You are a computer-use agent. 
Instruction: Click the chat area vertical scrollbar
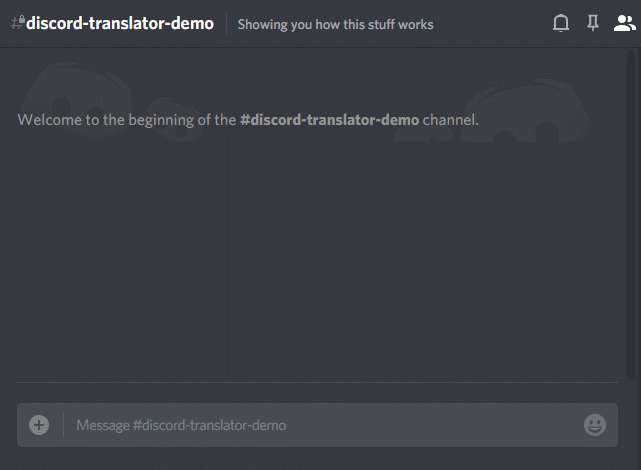632,215
